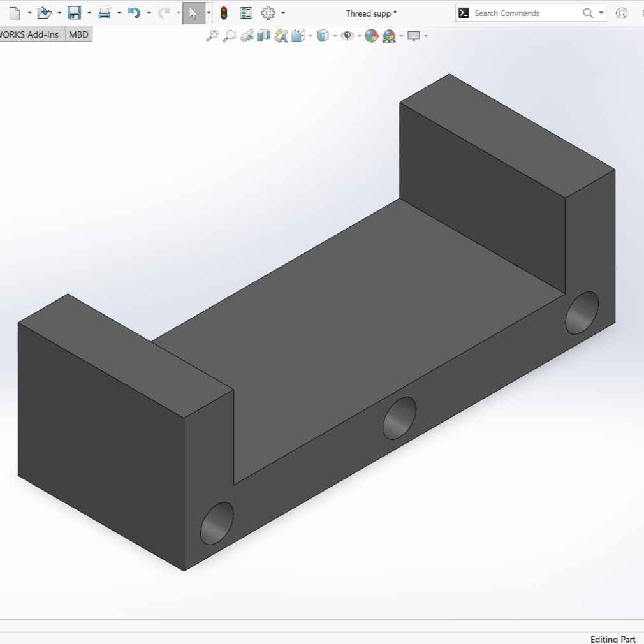644x644 pixels.
Task: Switch to the MBD tab
Action: [78, 34]
